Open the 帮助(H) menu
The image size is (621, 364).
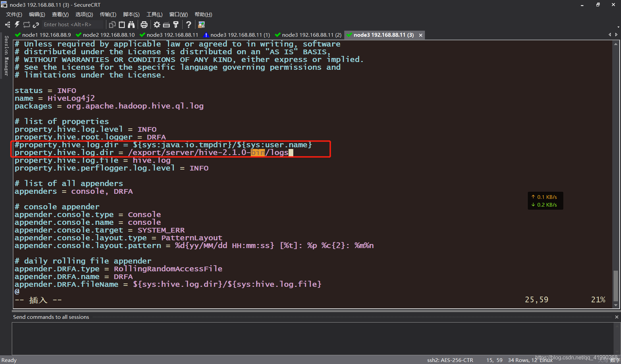[204, 14]
